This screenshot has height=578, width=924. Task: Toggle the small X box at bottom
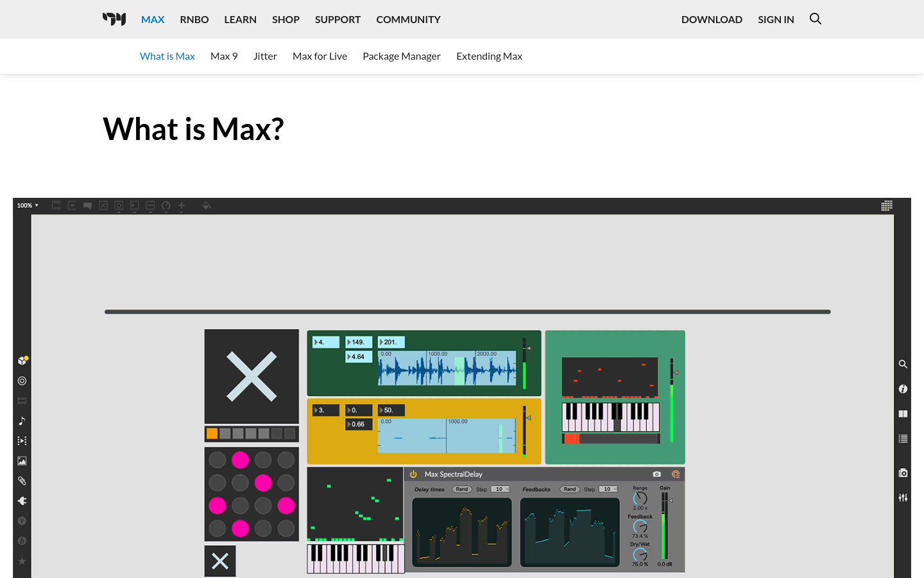[220, 561]
